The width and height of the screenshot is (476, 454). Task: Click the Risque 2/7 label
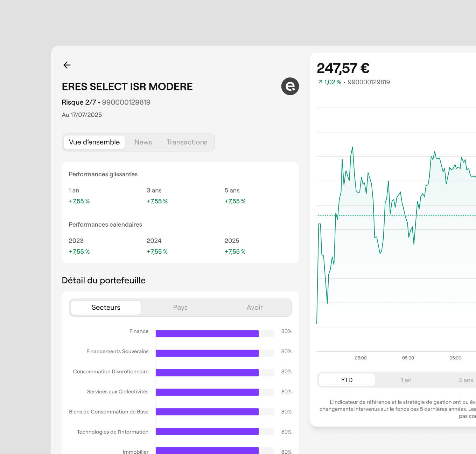[x=79, y=102]
